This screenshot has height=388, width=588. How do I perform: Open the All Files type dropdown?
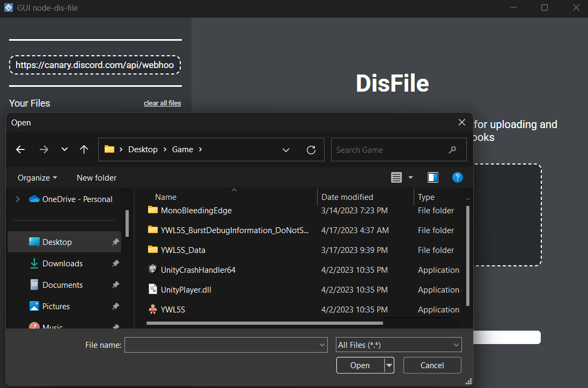399,345
